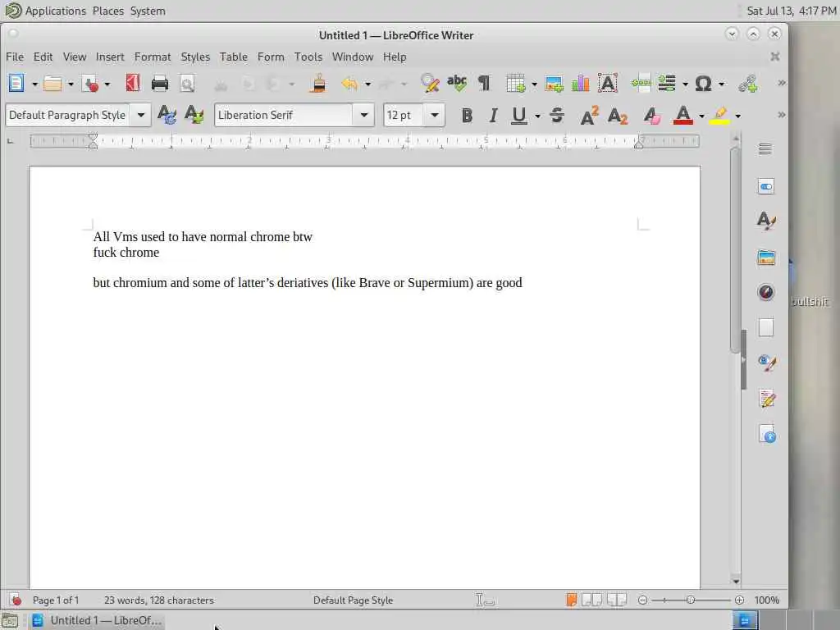Click the Undo arrow icon
This screenshot has height=630, width=840.
coord(349,84)
